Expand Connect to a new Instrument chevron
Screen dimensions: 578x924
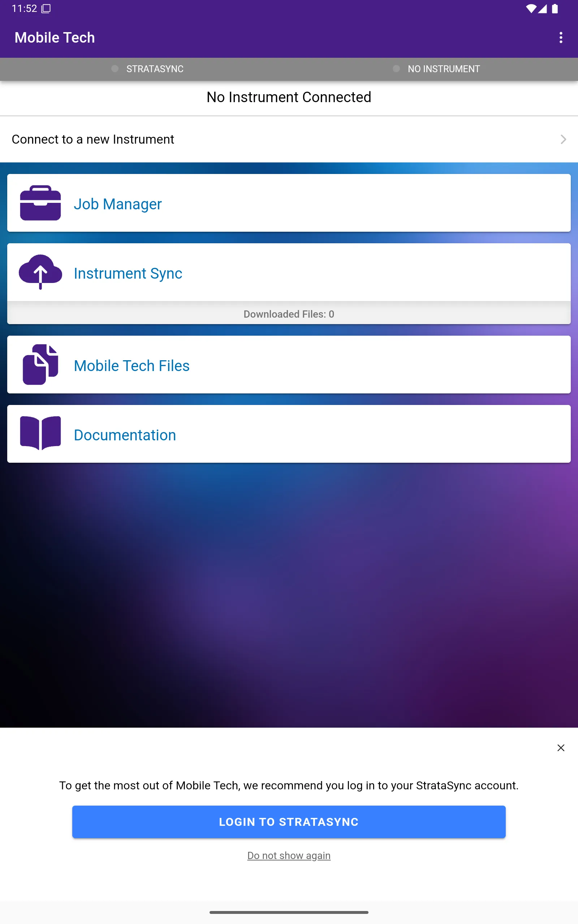pyautogui.click(x=563, y=139)
